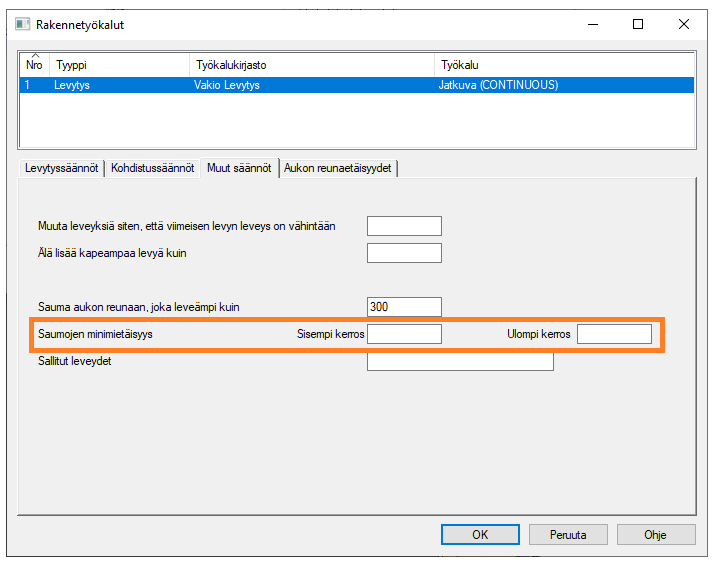Image resolution: width=714 pixels, height=563 pixels.
Task: Focus the 'Älä lisää kapeampaa levyä kuin' field
Action: [404, 253]
